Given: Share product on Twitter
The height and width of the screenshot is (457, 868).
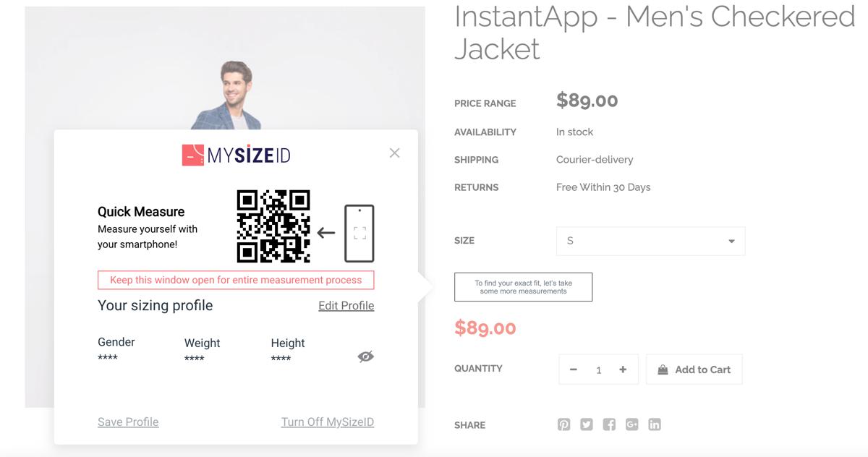Looking at the screenshot, I should tap(587, 424).
